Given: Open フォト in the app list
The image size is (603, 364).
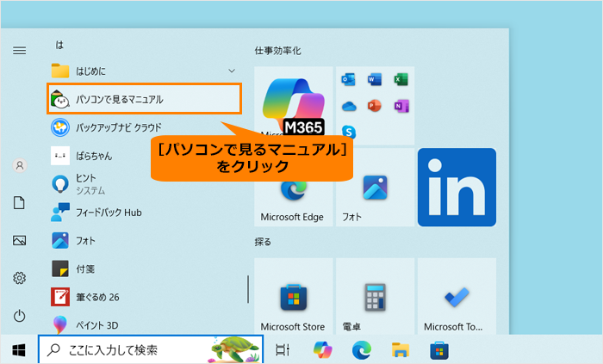Looking at the screenshot, I should tap(144, 241).
